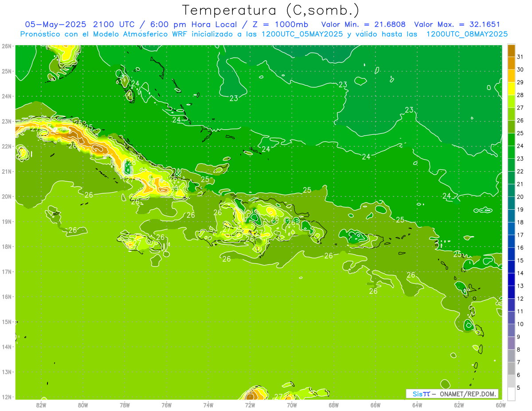Click the '20' label in the color legend
This screenshot has height=411, width=532.
[x=520, y=197]
